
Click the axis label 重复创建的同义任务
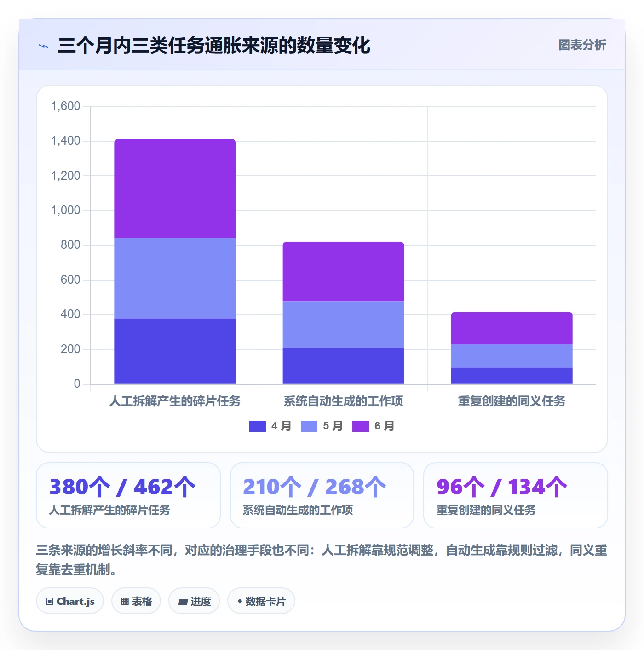coord(512,401)
